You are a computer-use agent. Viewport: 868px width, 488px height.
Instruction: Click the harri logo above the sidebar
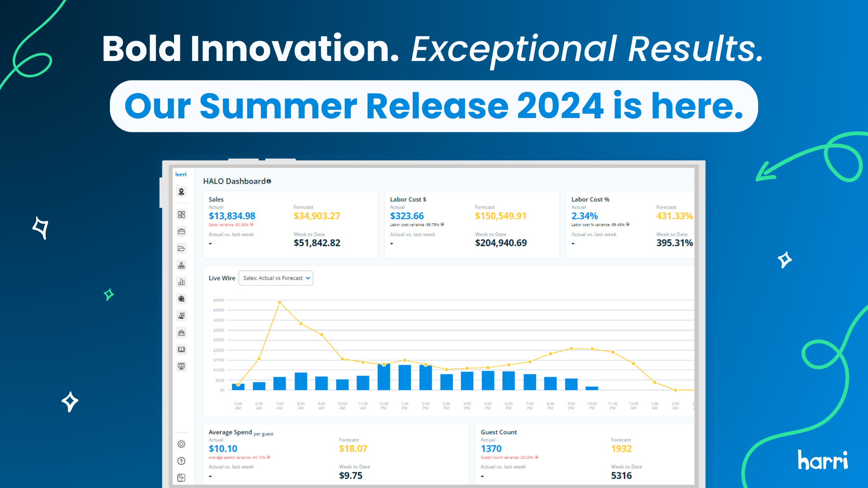coord(182,174)
